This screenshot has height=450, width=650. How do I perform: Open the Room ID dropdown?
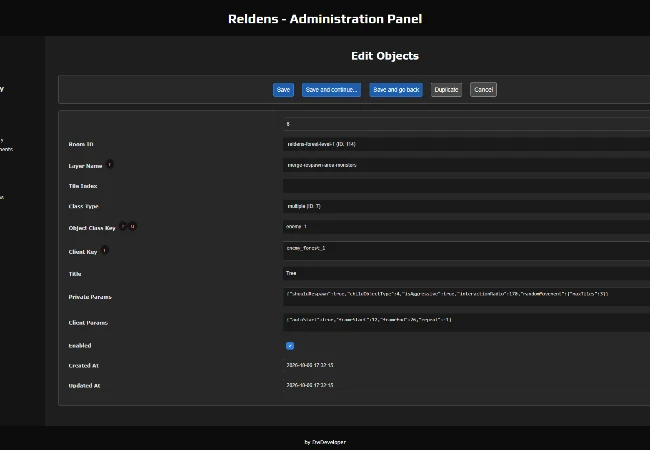466,144
